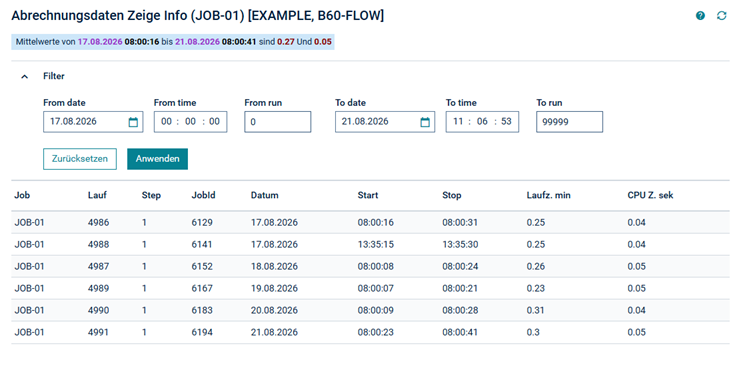The width and height of the screenshot is (737, 370).
Task: Click Stop time 13:35:30
Action: pyautogui.click(x=460, y=244)
